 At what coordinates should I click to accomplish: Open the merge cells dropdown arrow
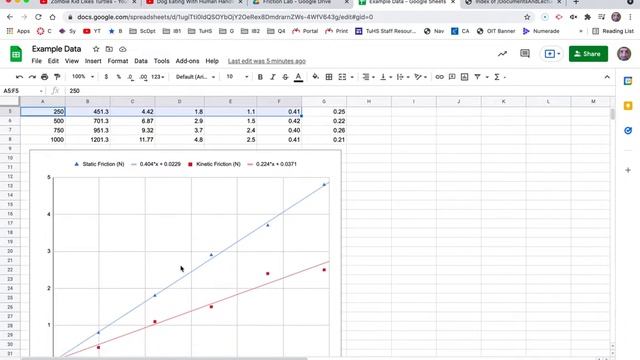pos(352,77)
